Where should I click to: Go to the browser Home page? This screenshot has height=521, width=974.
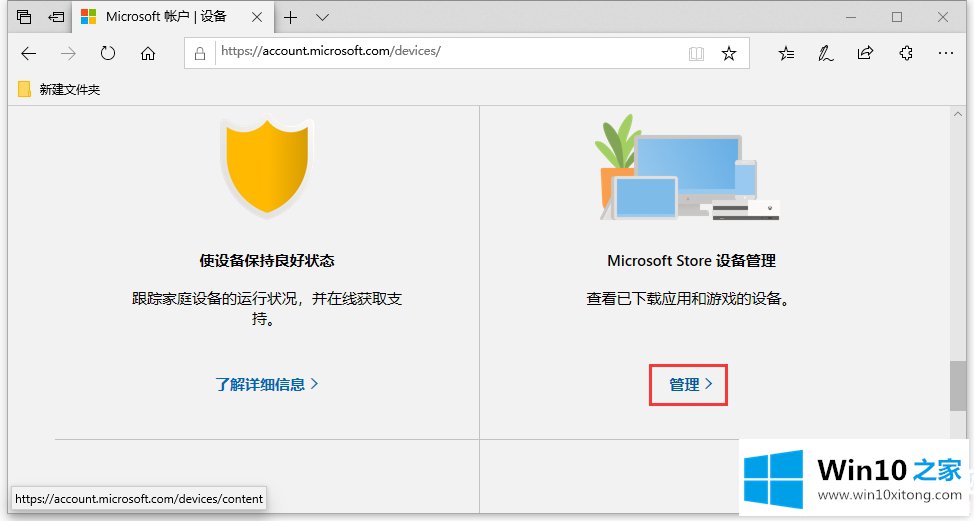point(148,54)
